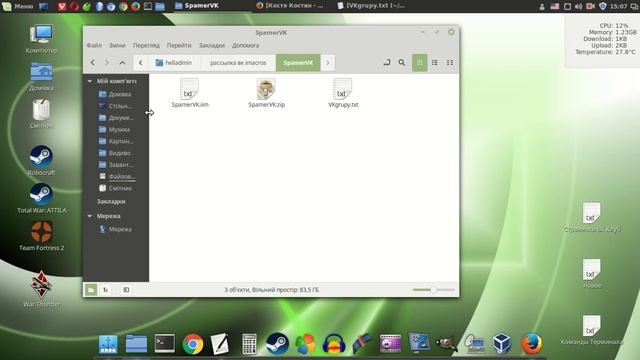Open calculator from the bottom dock
Image resolution: width=640 pixels, height=360 pixels.
coord(249,344)
